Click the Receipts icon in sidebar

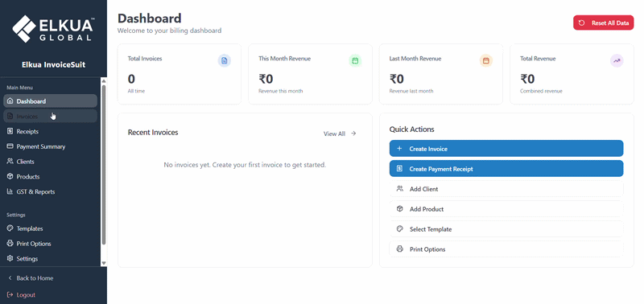10,131
